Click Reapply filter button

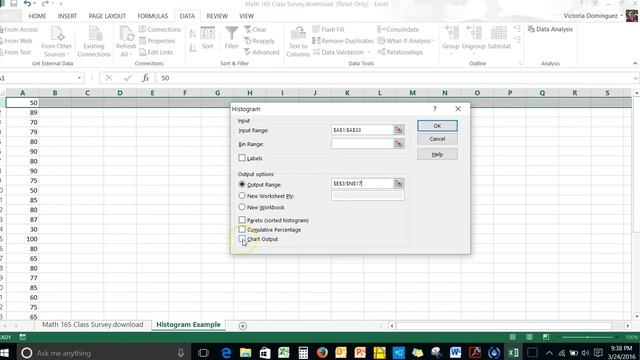pos(260,41)
